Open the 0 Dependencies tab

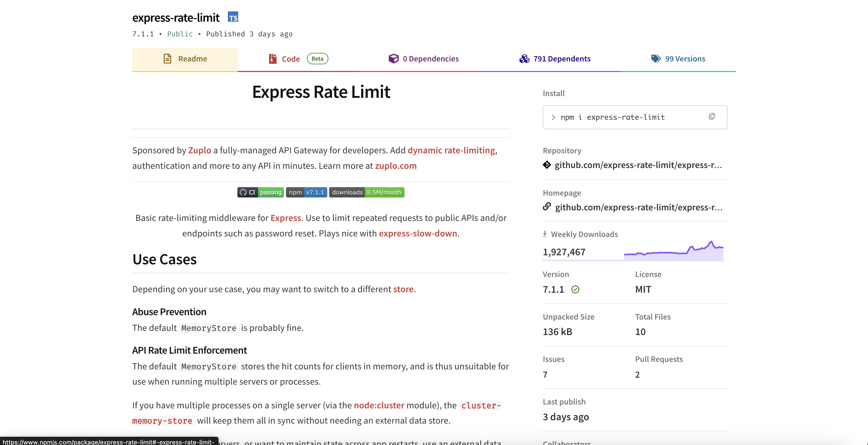tap(424, 59)
